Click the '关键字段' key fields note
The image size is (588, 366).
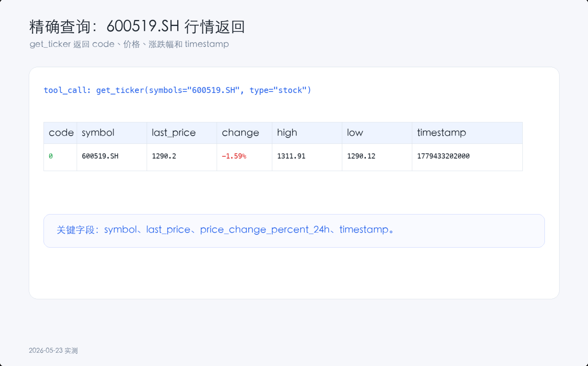(294, 231)
